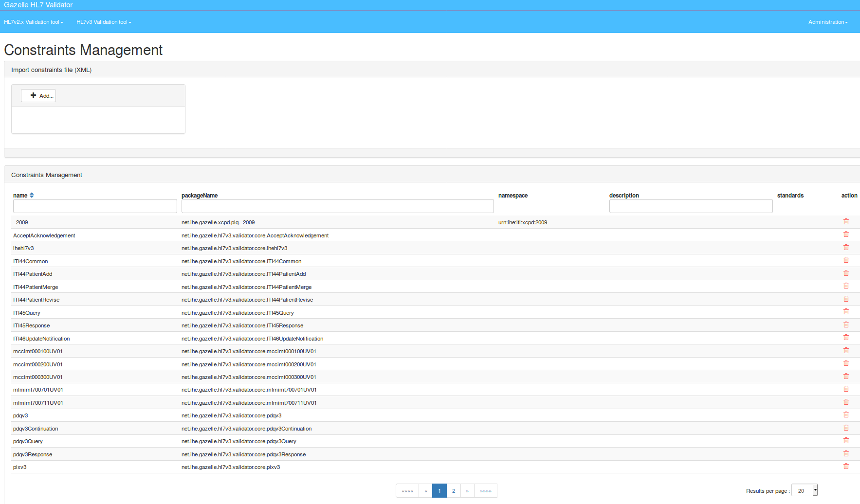Open HL7v2.x Validation tool menu
The width and height of the screenshot is (860, 504).
pos(33,22)
